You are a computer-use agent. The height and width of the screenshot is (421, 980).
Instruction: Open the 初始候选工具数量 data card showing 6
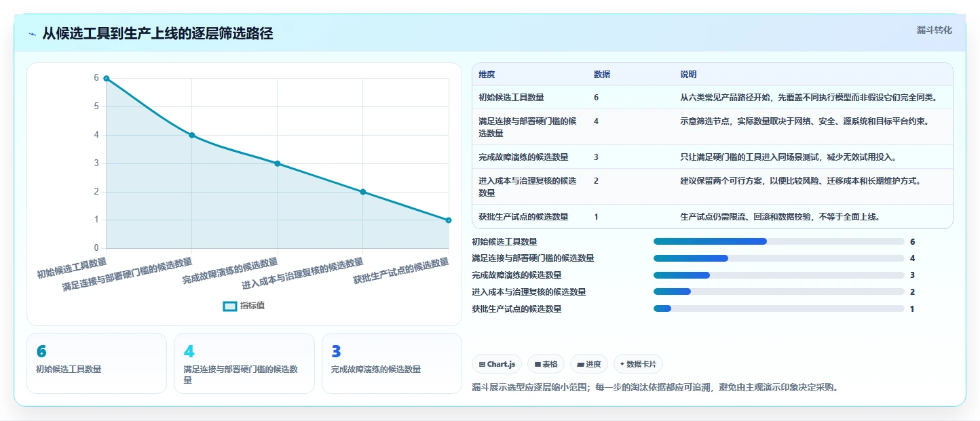96,363
